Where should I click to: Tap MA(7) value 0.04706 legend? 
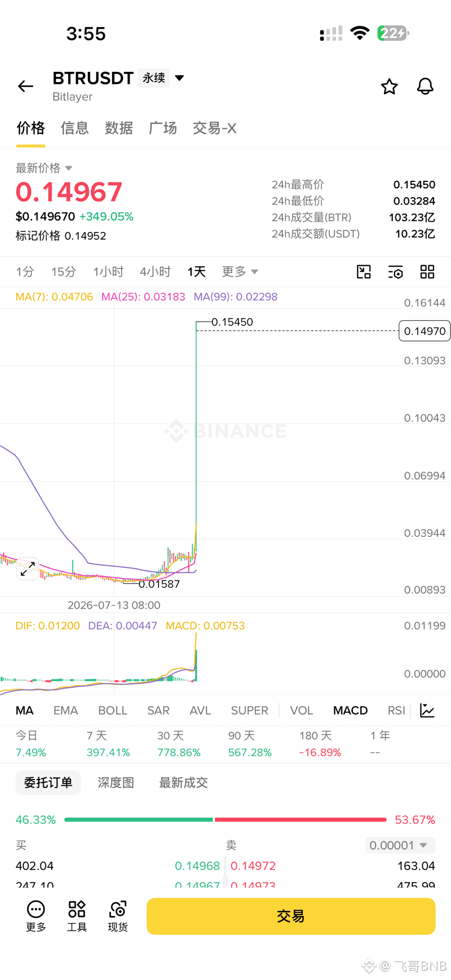(x=54, y=297)
